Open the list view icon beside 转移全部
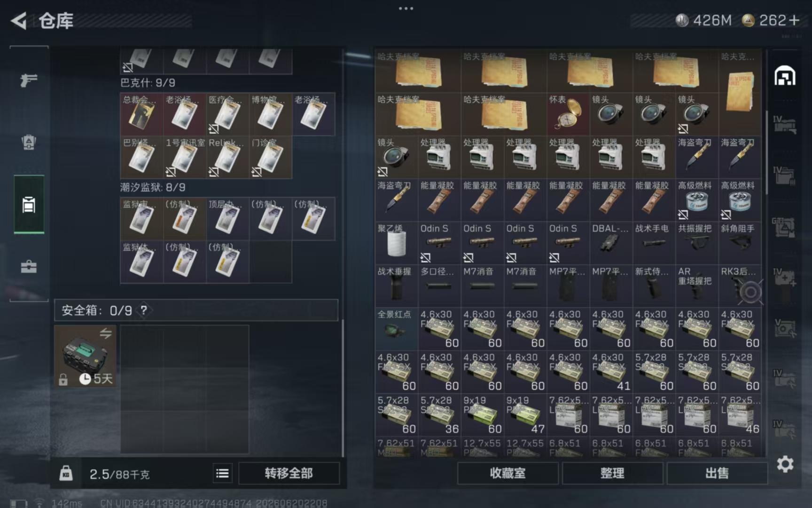 pos(222,473)
